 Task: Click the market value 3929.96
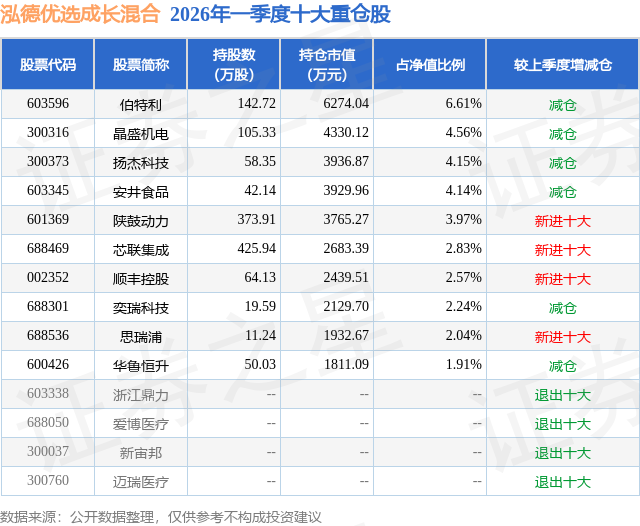pos(346,191)
